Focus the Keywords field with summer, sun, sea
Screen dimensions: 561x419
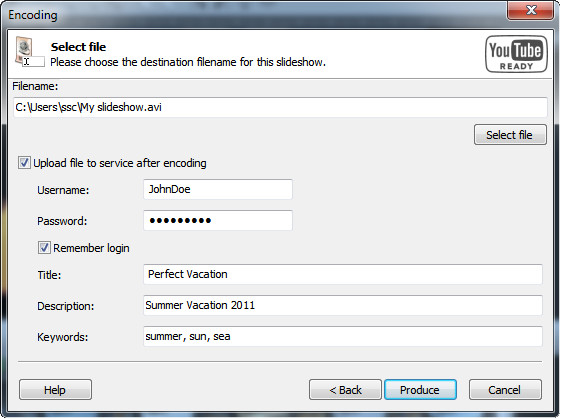point(343,336)
